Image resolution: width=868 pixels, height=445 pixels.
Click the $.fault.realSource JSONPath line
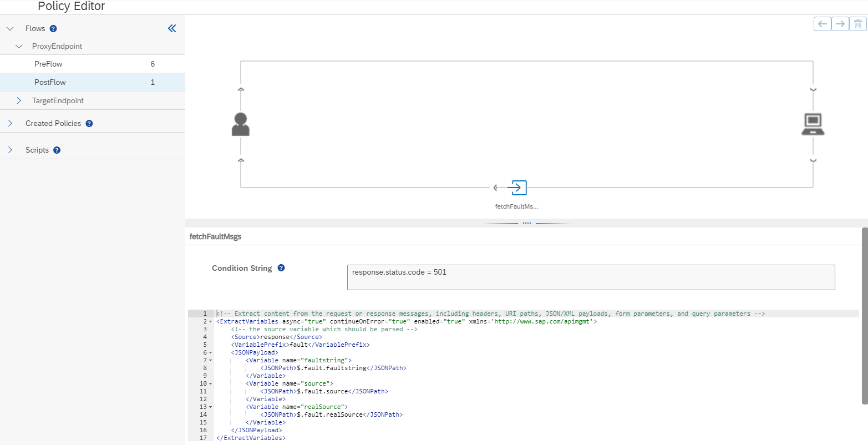(x=331, y=414)
